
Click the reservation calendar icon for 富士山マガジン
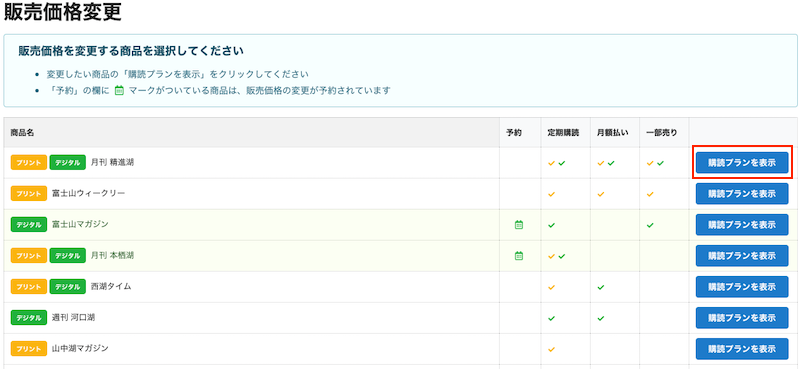click(519, 225)
